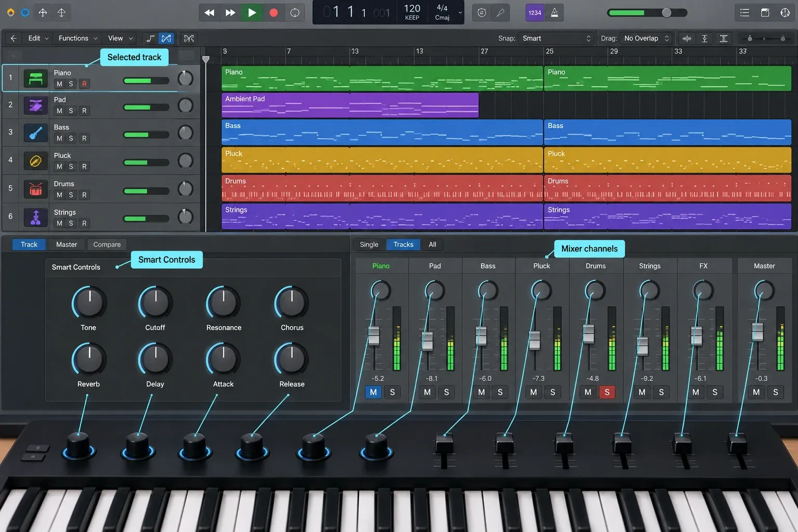
Task: Click the Cutoff smart control knob
Action: (155, 302)
